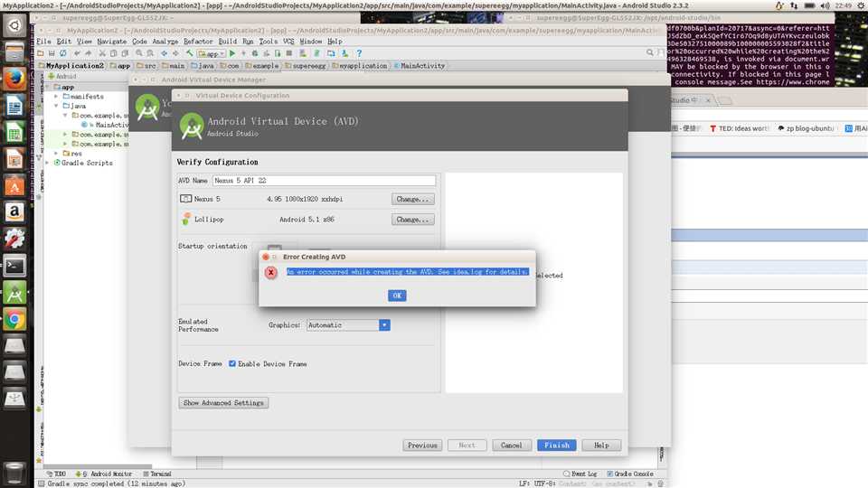Click the Copy toolbar icon

114,53
